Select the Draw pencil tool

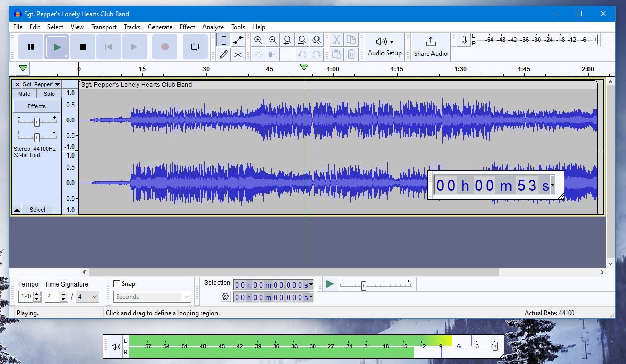click(x=224, y=54)
